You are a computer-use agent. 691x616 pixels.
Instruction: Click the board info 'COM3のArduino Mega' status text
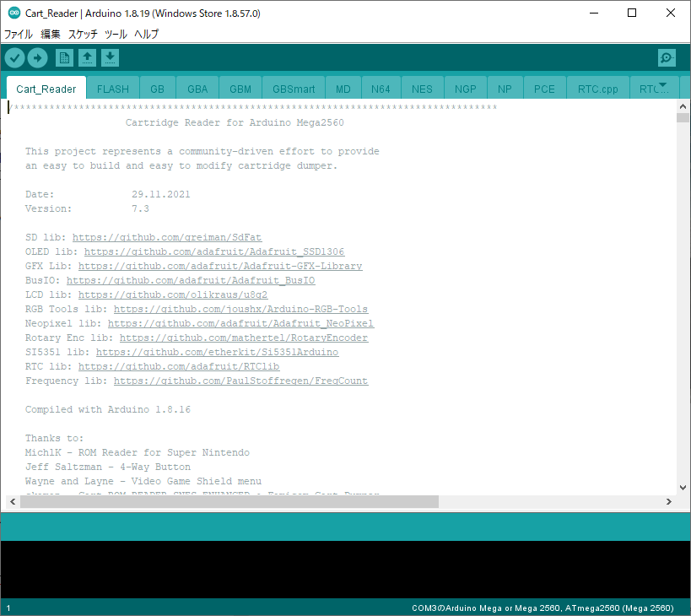coord(543,608)
